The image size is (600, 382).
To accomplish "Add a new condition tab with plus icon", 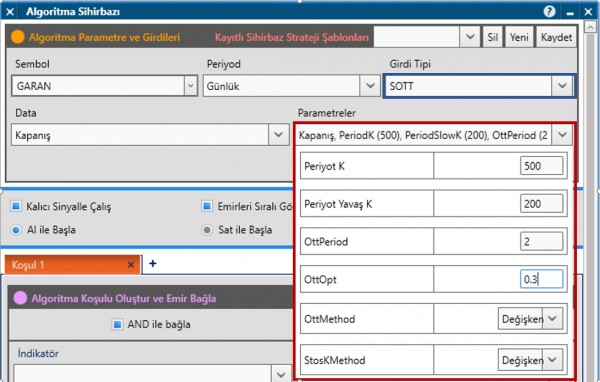I will click(153, 263).
